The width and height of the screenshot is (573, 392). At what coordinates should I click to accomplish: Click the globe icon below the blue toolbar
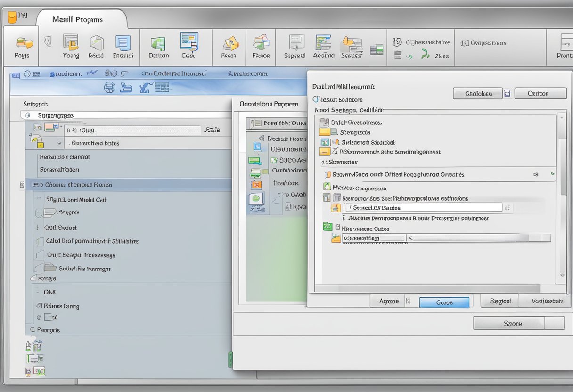click(109, 87)
